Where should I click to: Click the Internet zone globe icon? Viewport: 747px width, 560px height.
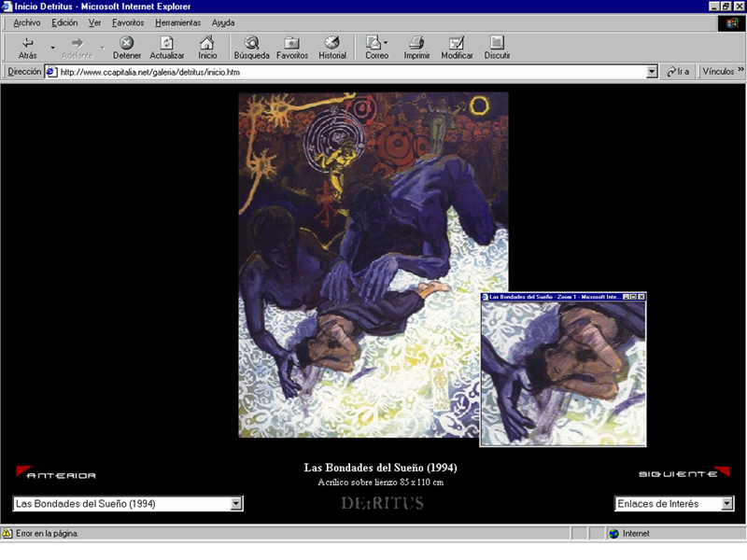pos(614,533)
